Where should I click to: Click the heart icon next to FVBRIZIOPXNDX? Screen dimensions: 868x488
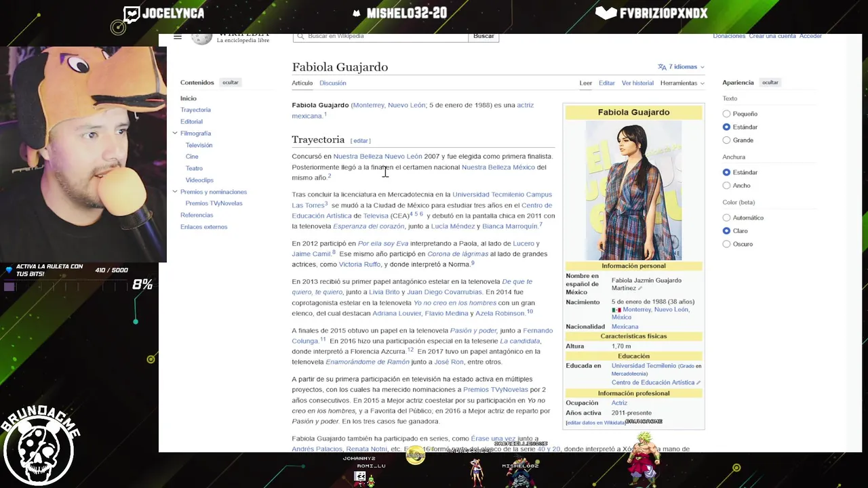click(x=606, y=13)
